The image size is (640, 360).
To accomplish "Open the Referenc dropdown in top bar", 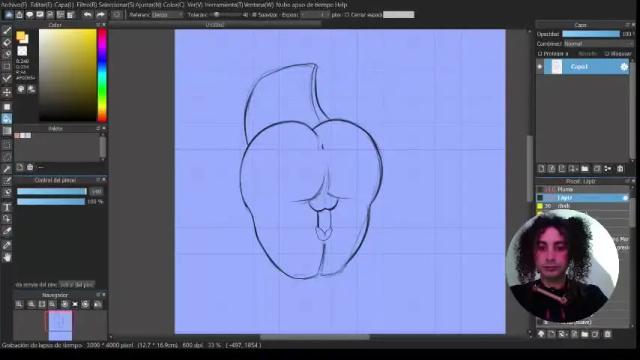I will coord(167,15).
